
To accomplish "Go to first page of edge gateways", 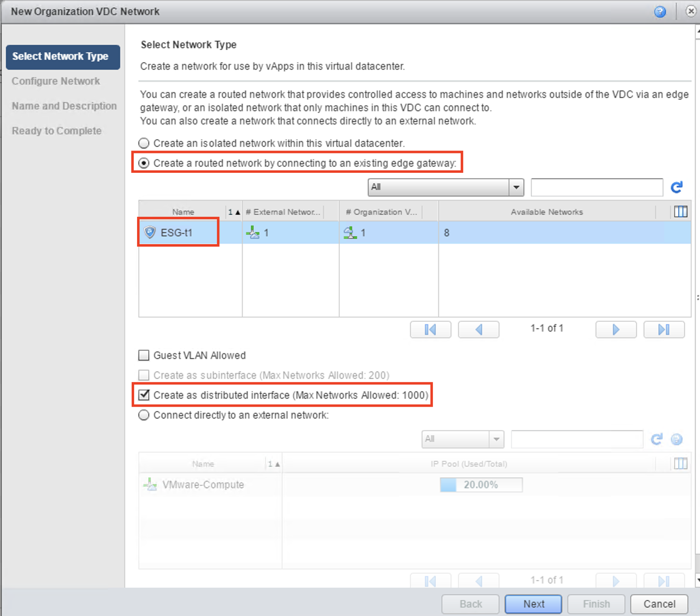I will (430, 330).
